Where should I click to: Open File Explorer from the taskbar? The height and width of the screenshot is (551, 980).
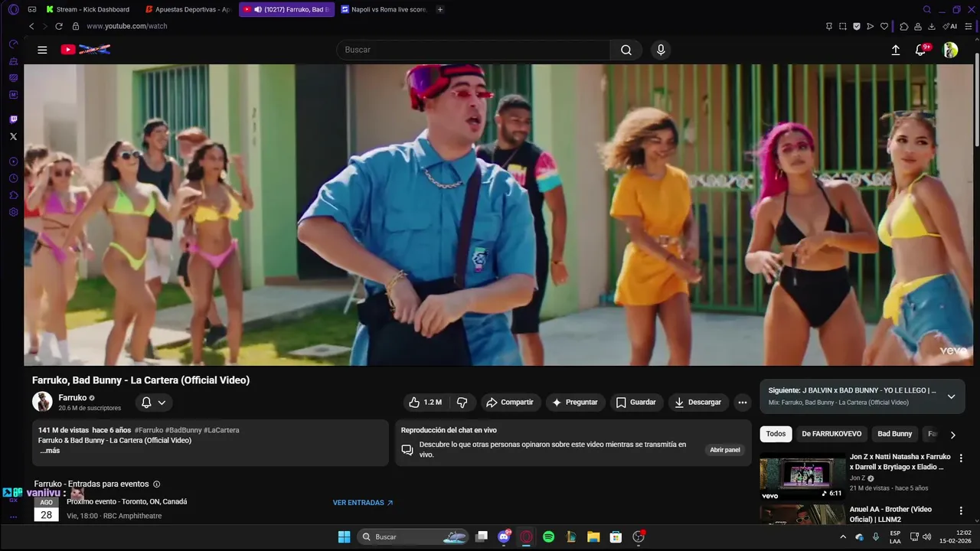click(593, 537)
